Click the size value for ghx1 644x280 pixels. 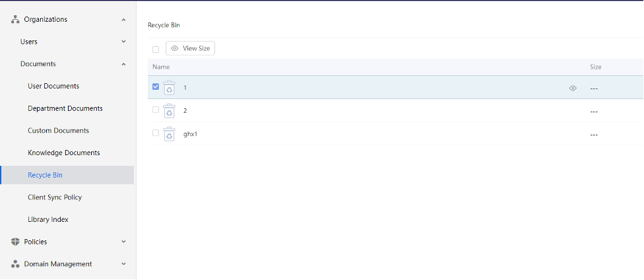coord(594,135)
